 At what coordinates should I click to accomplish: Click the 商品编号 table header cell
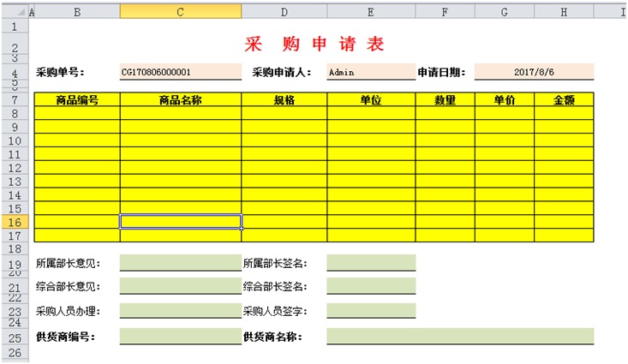[77, 100]
